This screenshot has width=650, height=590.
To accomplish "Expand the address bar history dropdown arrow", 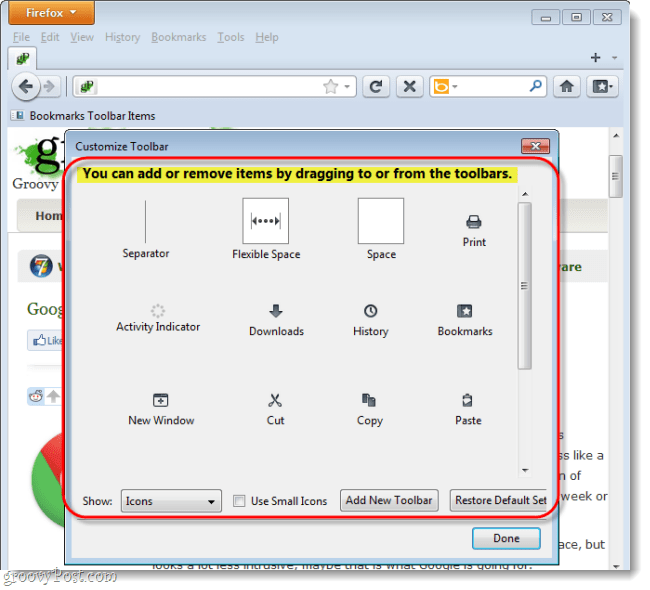I will coord(347,87).
